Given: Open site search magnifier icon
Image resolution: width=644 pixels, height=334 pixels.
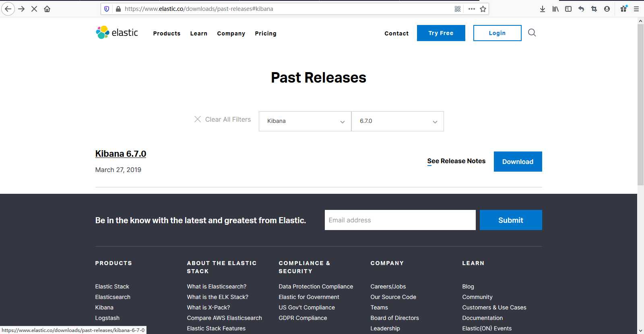Looking at the screenshot, I should (x=532, y=33).
